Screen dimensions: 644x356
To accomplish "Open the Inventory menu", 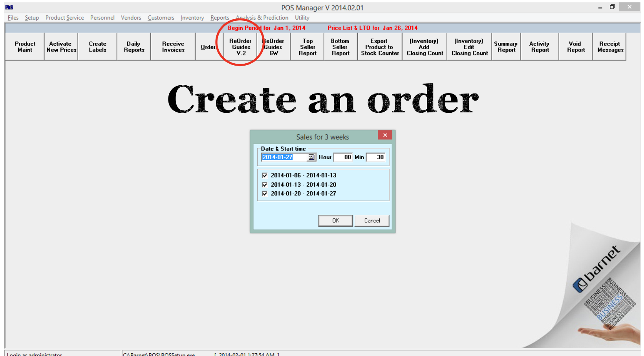I will tap(192, 18).
